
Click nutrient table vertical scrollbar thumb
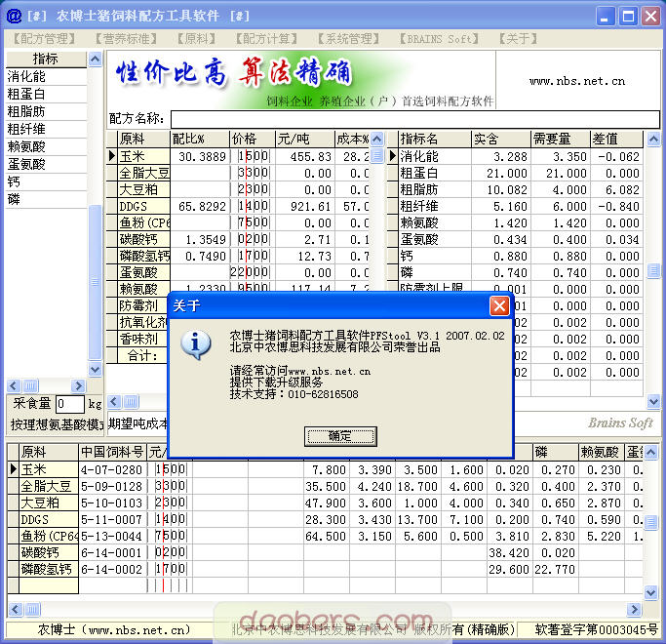(x=653, y=270)
